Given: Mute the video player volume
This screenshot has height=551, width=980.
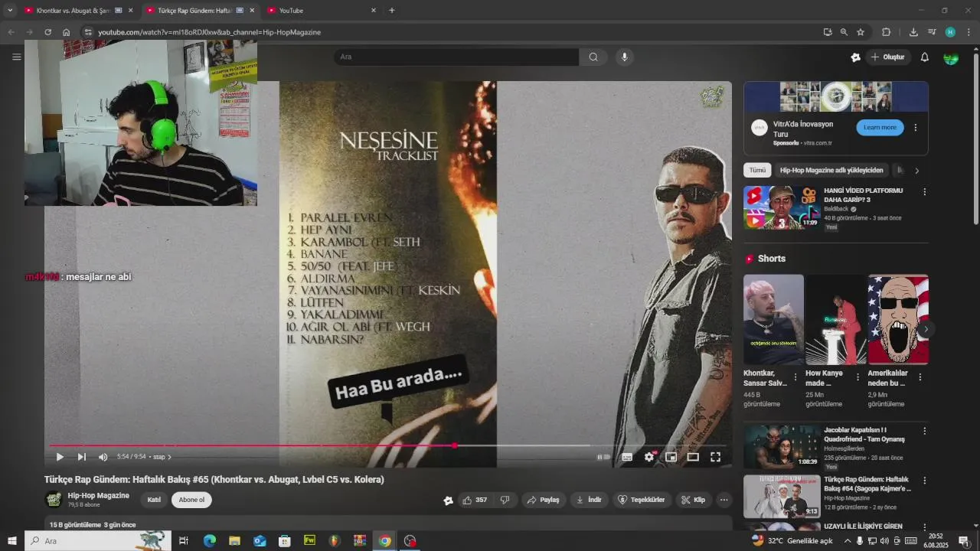Looking at the screenshot, I should tap(103, 457).
